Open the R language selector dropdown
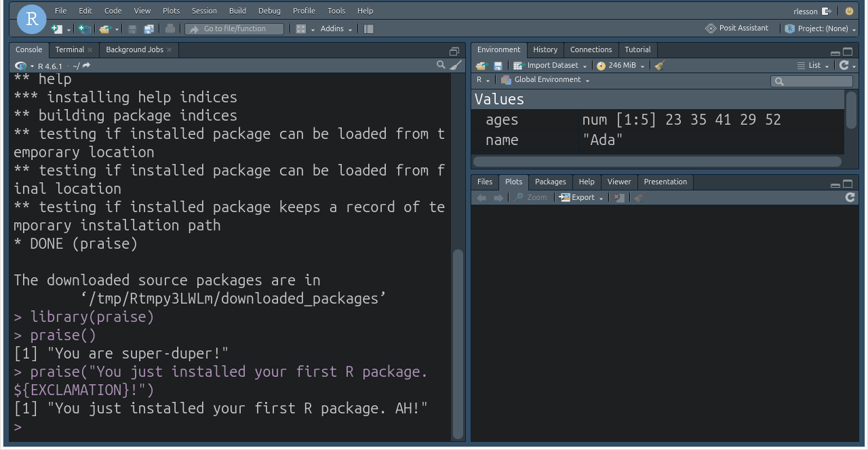 [483, 80]
